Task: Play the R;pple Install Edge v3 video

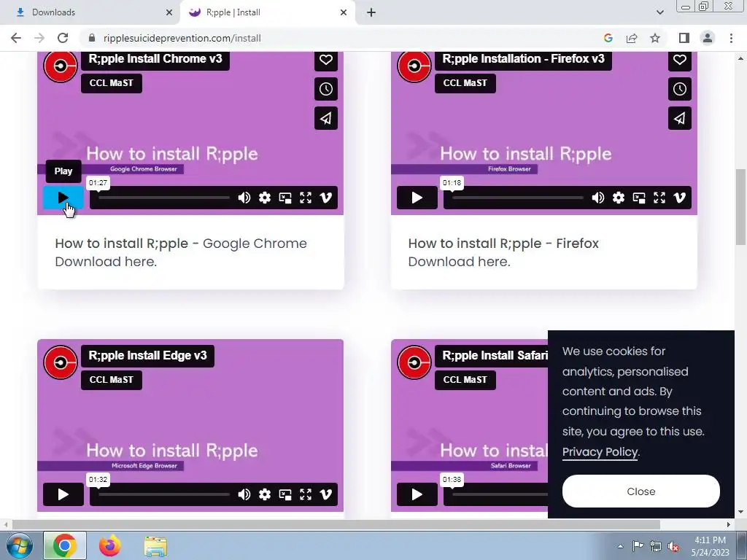Action: [x=63, y=494]
